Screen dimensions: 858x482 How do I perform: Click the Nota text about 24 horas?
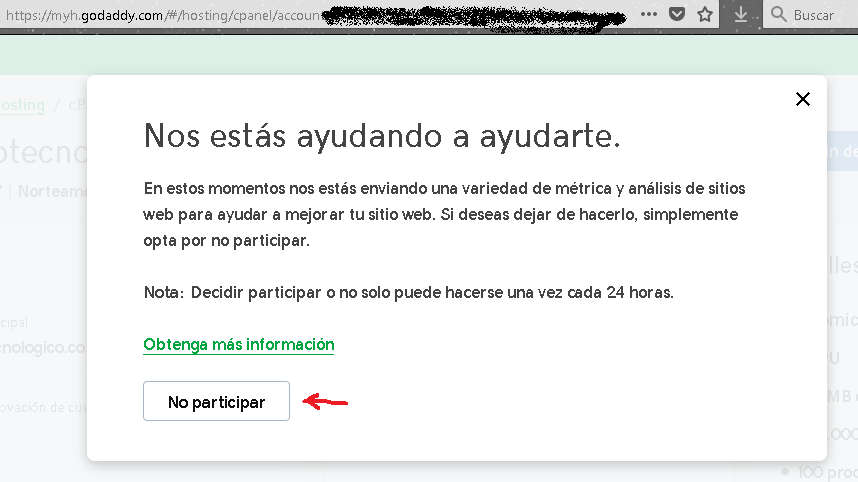pyautogui.click(x=408, y=292)
